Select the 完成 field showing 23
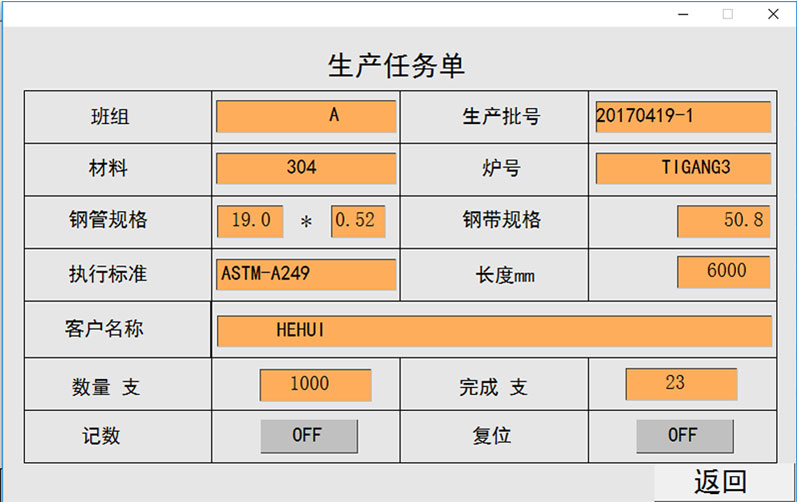 point(681,384)
